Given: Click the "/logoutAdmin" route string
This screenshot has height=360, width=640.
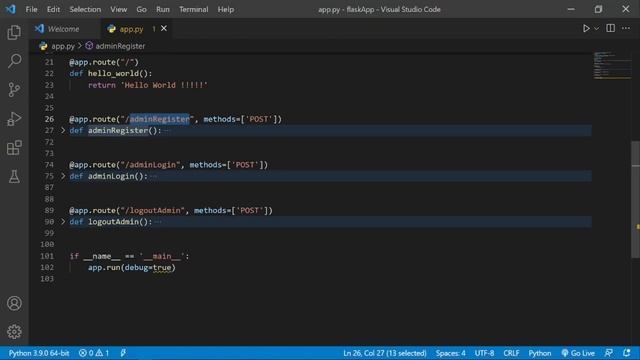Looking at the screenshot, I should click(x=153, y=211).
